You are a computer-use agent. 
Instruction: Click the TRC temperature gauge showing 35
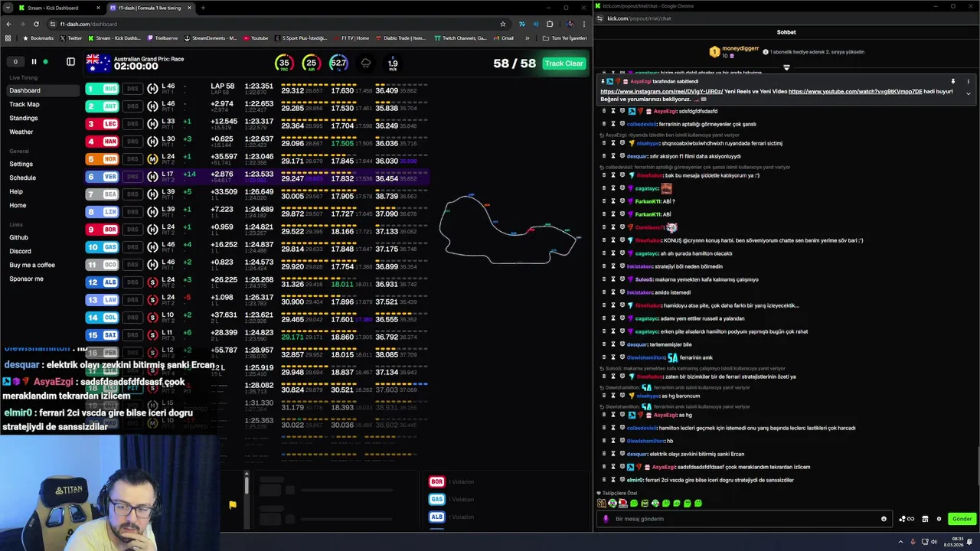(284, 64)
